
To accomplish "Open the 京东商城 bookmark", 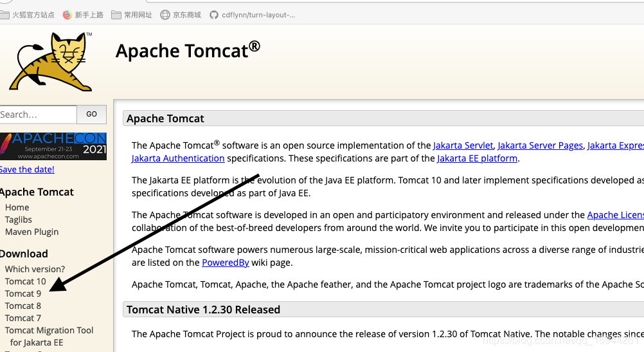I will 181,15.
